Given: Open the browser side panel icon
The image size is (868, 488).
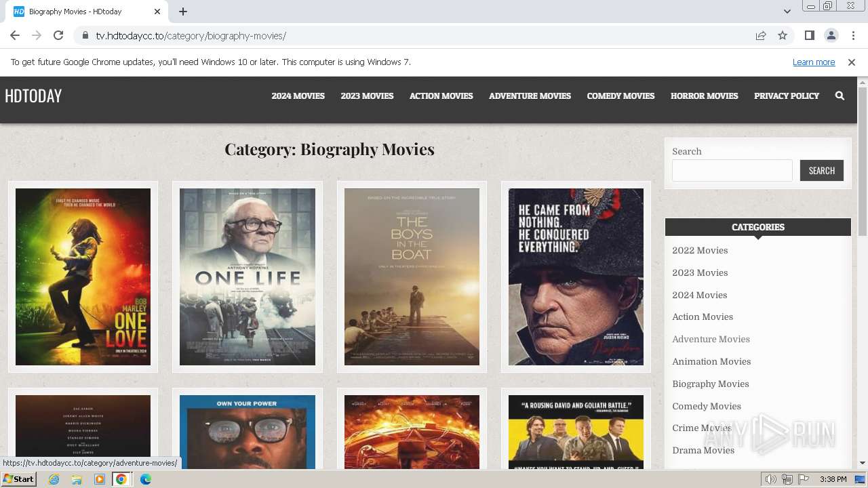Looking at the screenshot, I should (x=809, y=35).
